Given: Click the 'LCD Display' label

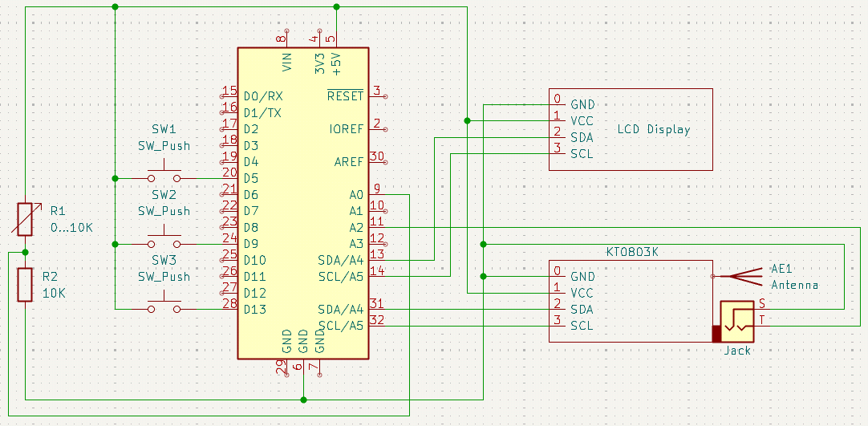Looking at the screenshot, I should pos(654,129).
